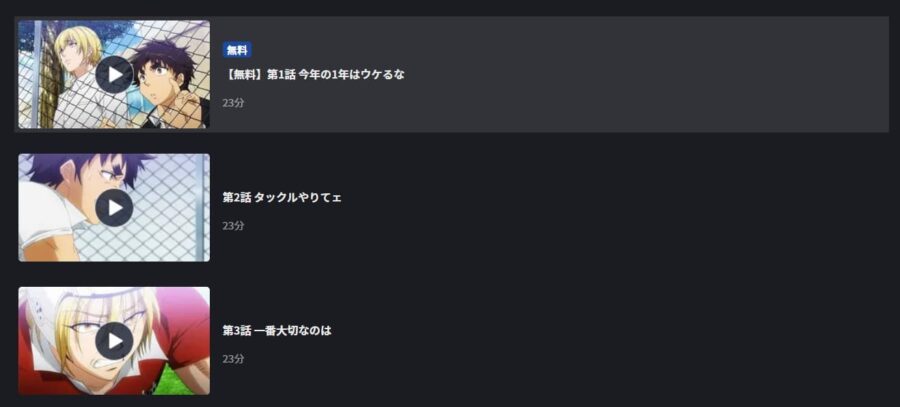This screenshot has height=407, width=900.
Task: Click the 23分 duration under 第2話
Action: pyautogui.click(x=233, y=226)
